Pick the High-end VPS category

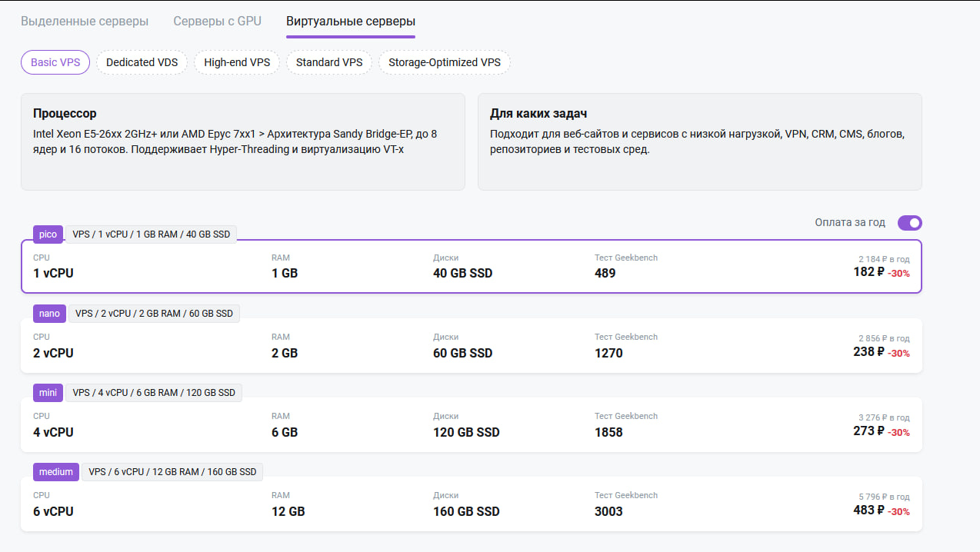pyautogui.click(x=237, y=62)
